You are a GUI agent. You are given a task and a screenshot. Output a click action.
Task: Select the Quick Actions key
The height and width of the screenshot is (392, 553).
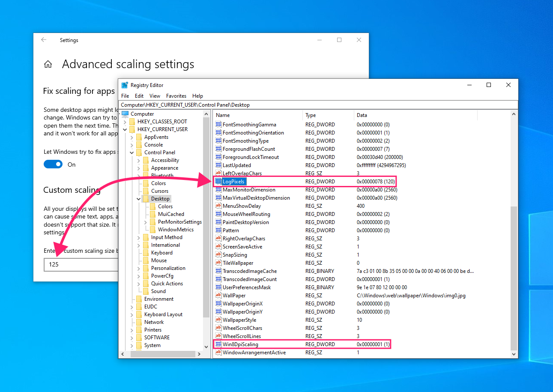point(167,284)
